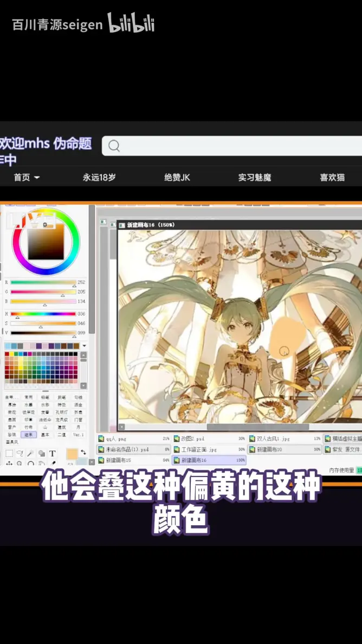Select the 常用 brush group
Viewport: 362px width, 644px height.
pos(28,397)
